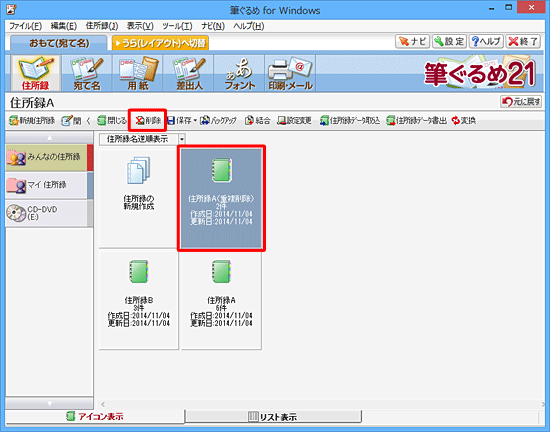Screen dimensions: 550x432
Task: Open the 保存 save dropdown arrow
Action: [195, 121]
